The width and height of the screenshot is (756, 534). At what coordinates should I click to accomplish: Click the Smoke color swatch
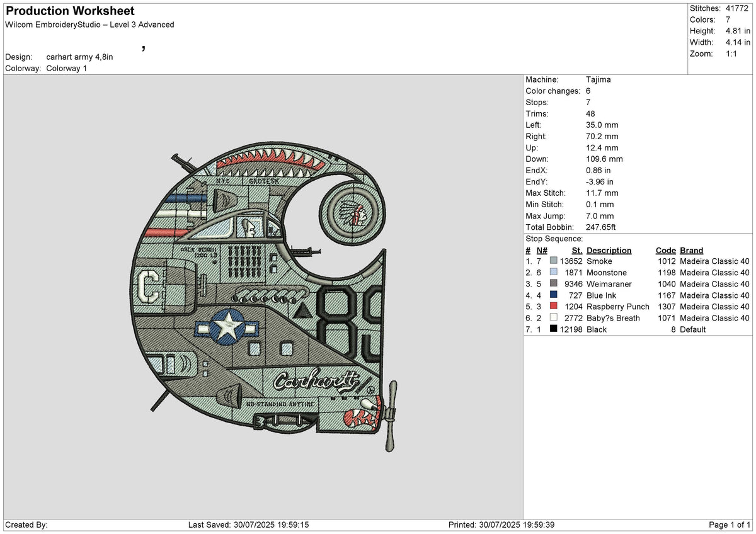(553, 261)
